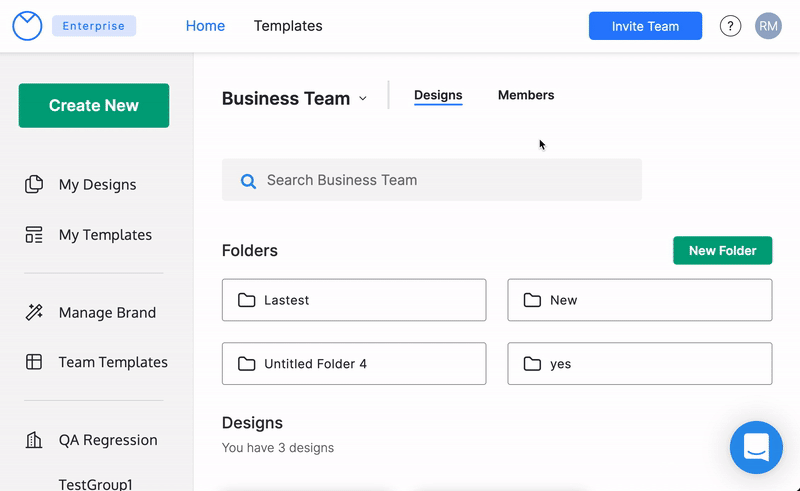The width and height of the screenshot is (800, 491).
Task: Switch to the Members tab
Action: (526, 95)
